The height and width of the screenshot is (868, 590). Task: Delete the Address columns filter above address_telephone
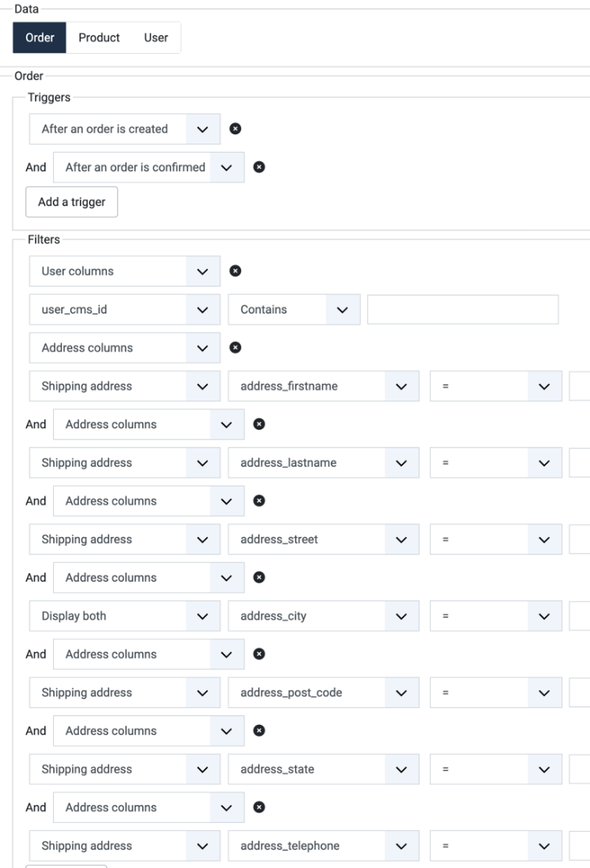pyautogui.click(x=259, y=807)
